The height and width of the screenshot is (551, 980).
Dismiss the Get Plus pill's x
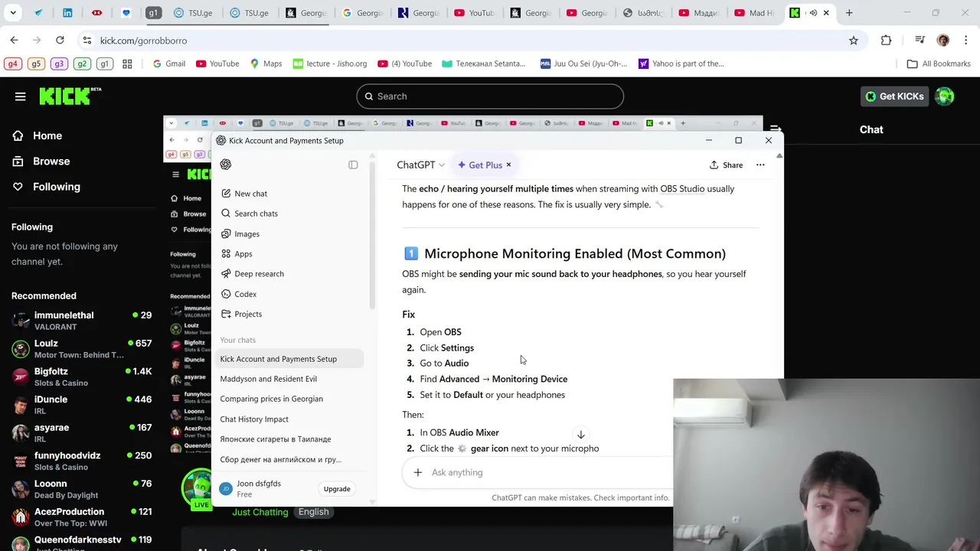pyautogui.click(x=508, y=165)
